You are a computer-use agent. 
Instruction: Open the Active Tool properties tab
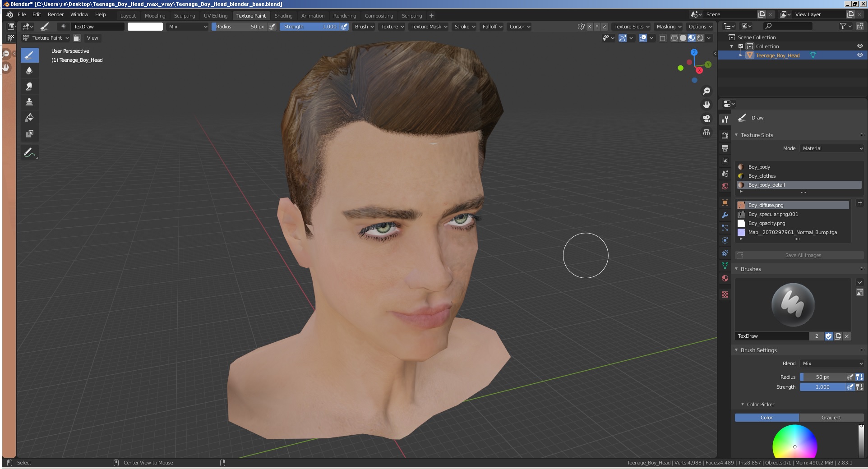point(725,120)
